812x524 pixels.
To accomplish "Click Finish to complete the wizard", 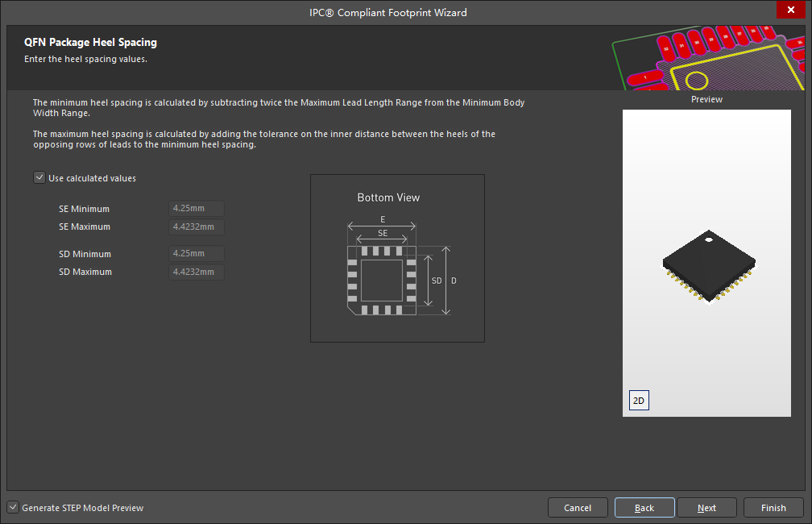I will (773, 507).
